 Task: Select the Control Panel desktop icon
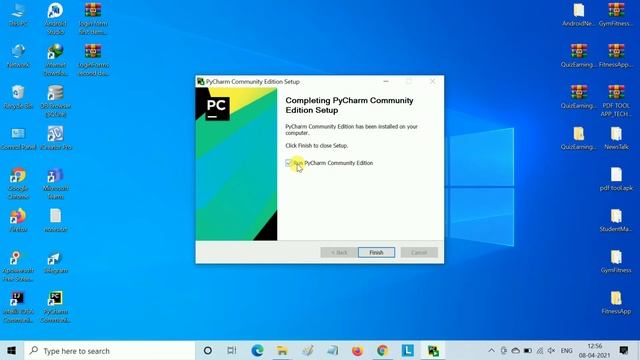(x=18, y=138)
